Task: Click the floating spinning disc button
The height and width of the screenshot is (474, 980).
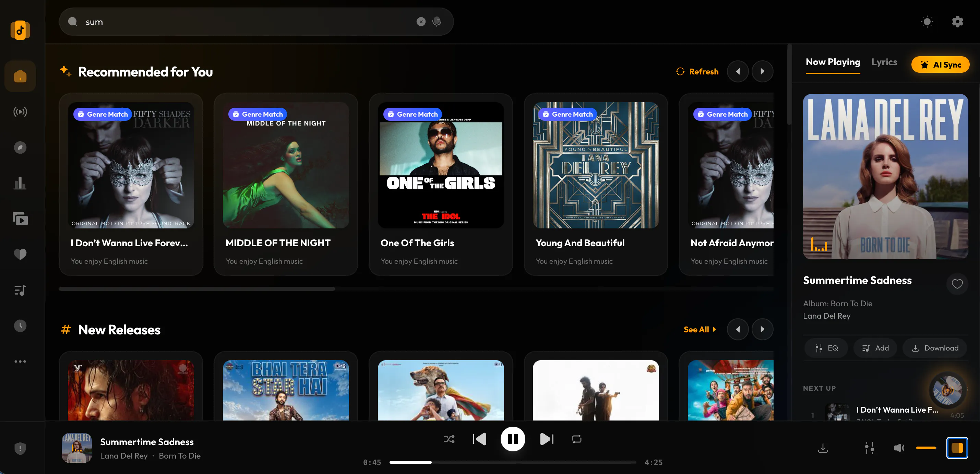Action: 947,390
